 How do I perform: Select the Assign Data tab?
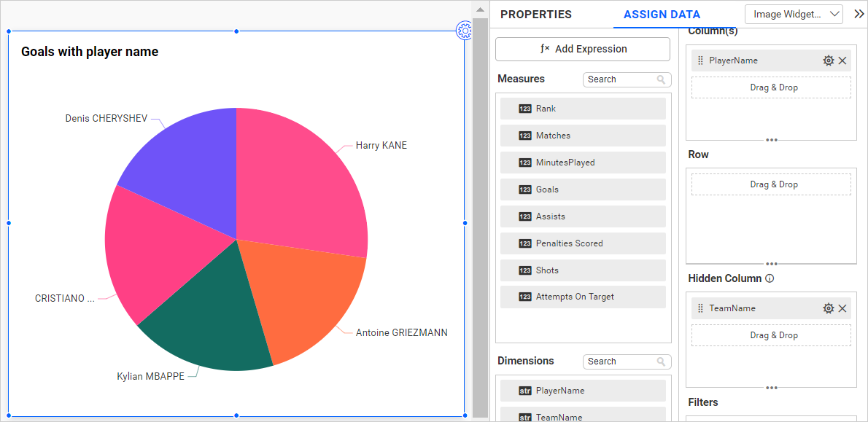tap(662, 15)
